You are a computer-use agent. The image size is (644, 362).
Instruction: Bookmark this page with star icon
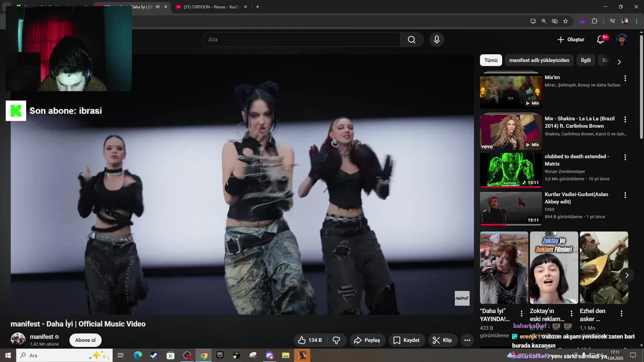566,21
